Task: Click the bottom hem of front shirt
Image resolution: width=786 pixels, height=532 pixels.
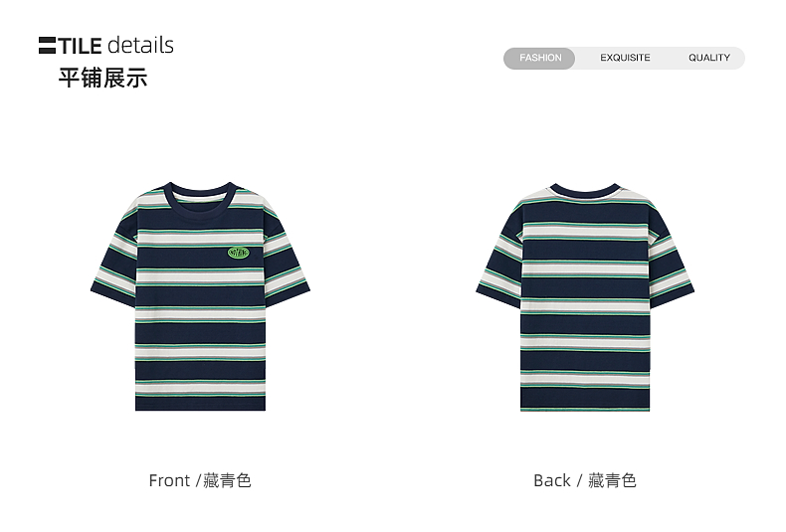Action: 201,406
